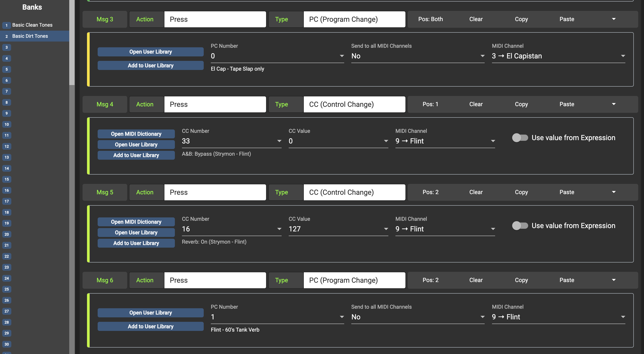Viewport: 644px width, 354px height.
Task: Click bank 24 badge in Banks list
Action: click(x=6, y=278)
